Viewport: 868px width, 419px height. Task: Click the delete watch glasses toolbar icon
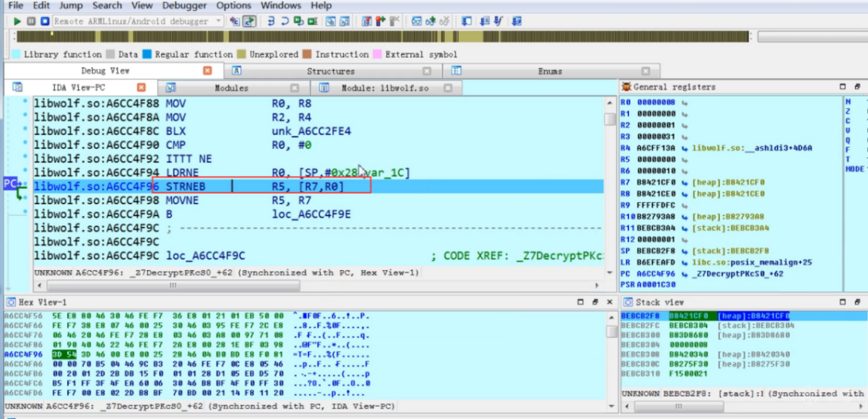pos(445,21)
